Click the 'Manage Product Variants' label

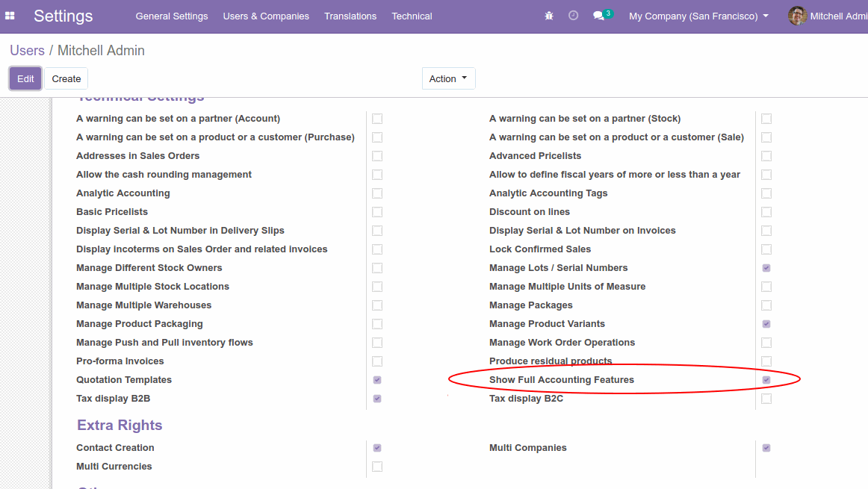click(x=547, y=323)
